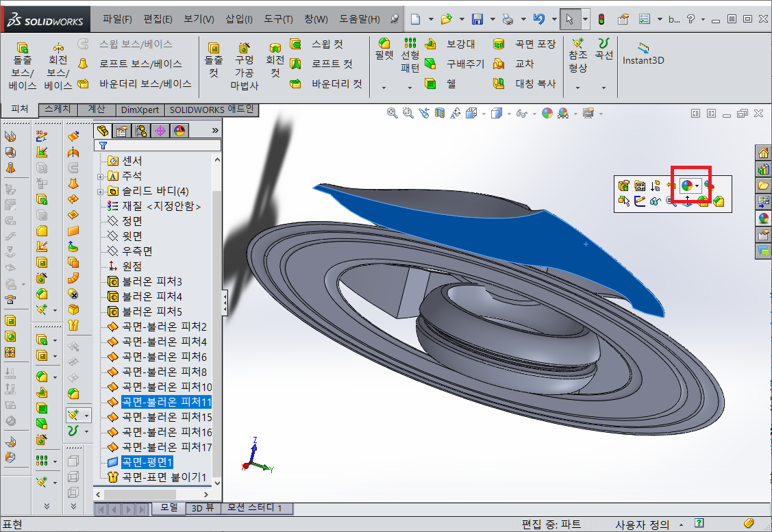772x532 pixels.
Task: Expand the 주석 tree node
Action: pyautogui.click(x=100, y=177)
